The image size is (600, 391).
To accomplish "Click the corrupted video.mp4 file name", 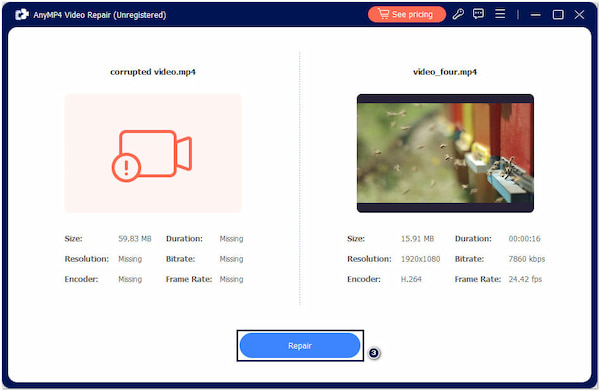I will point(153,72).
